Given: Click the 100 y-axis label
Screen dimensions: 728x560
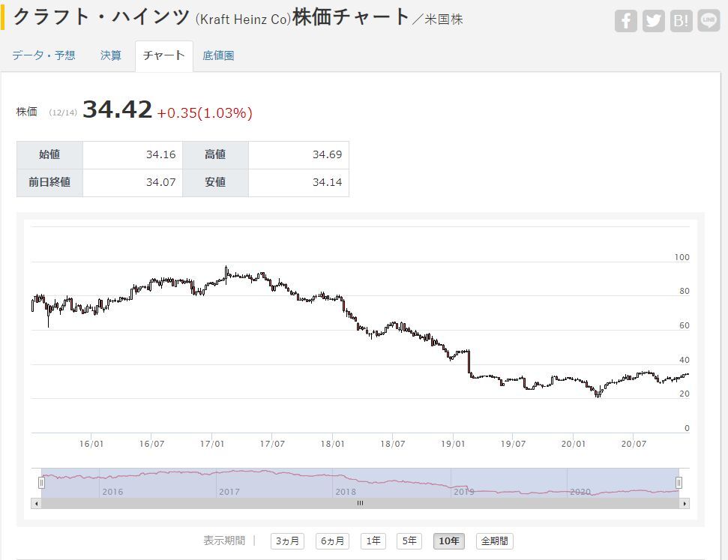Looking at the screenshot, I should coord(682,257).
